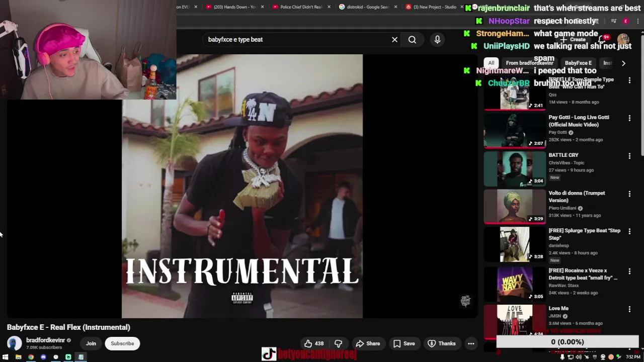The height and width of the screenshot is (362, 644).
Task: Run search with the magnifier button
Action: click(412, 40)
